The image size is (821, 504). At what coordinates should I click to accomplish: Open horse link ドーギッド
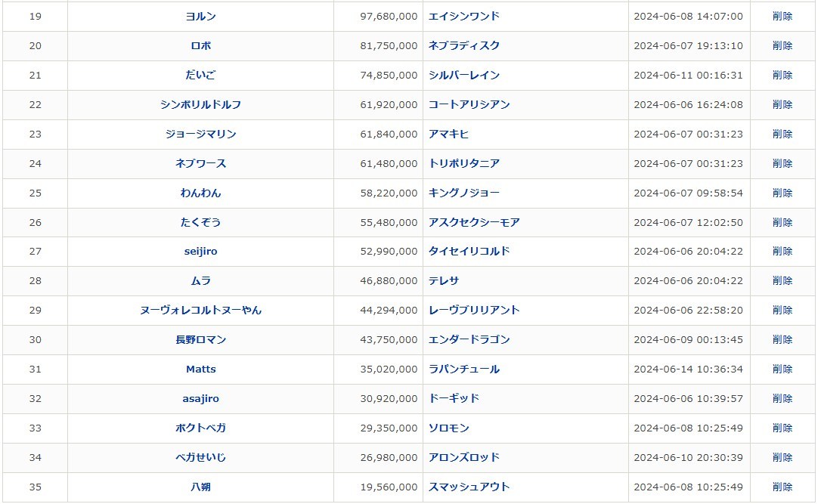[454, 398]
